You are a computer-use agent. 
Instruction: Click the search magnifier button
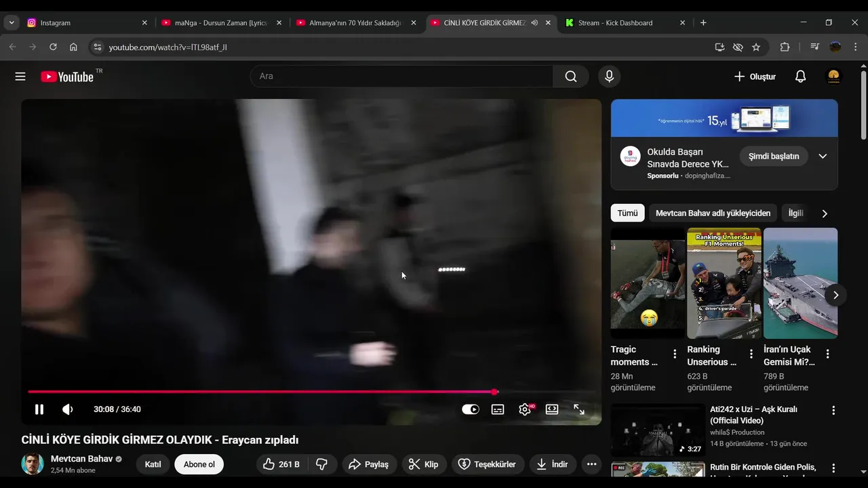(x=571, y=77)
